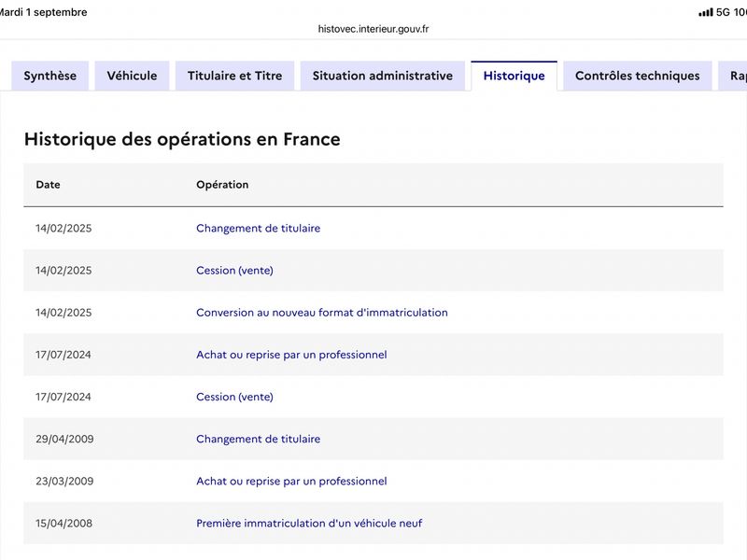Click the Historique tab

[514, 76]
